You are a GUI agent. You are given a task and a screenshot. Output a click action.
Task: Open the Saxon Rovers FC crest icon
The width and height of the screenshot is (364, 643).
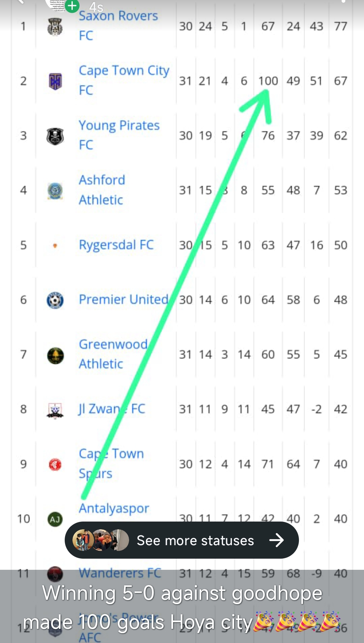(55, 26)
